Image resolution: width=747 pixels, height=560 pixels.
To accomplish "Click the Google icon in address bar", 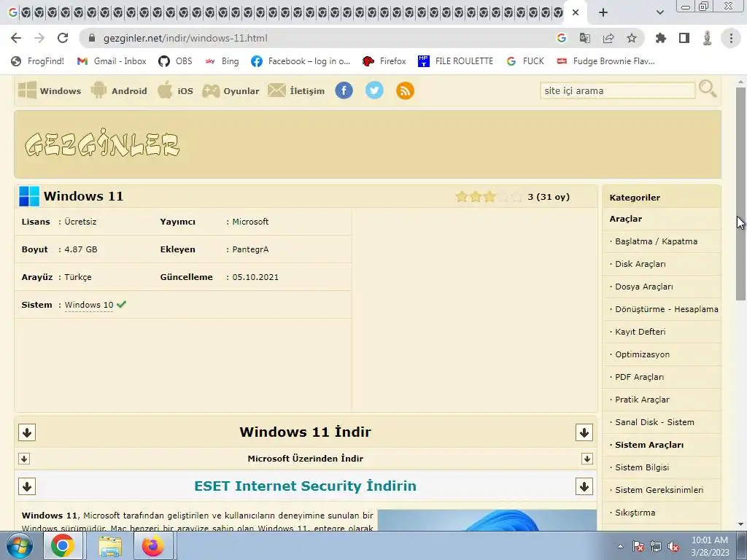I will 562,38.
